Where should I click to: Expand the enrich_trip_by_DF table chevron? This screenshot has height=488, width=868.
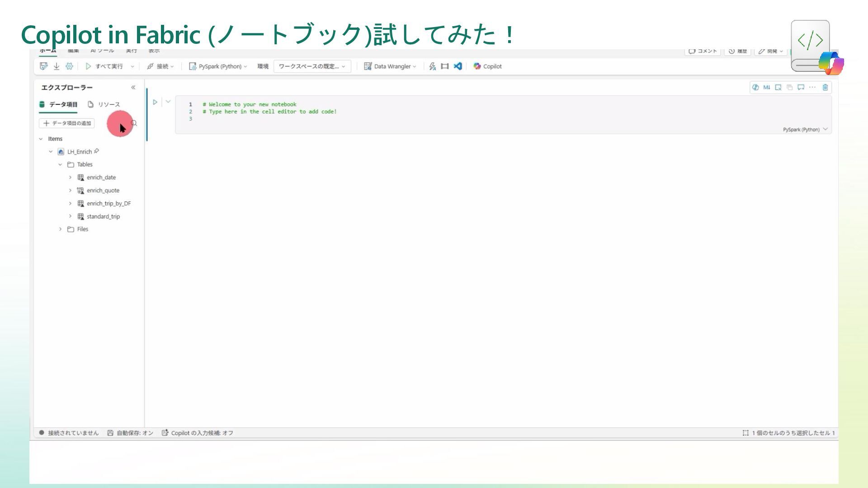pos(70,203)
